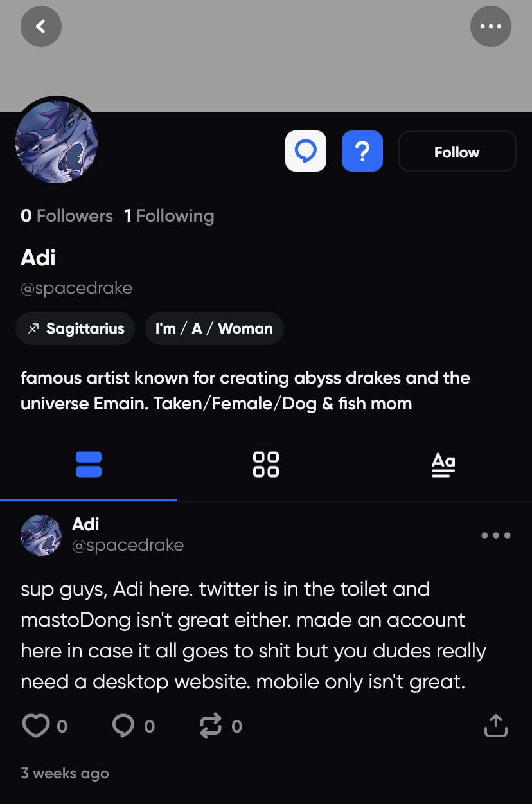Open the 0 Followers list

(67, 216)
